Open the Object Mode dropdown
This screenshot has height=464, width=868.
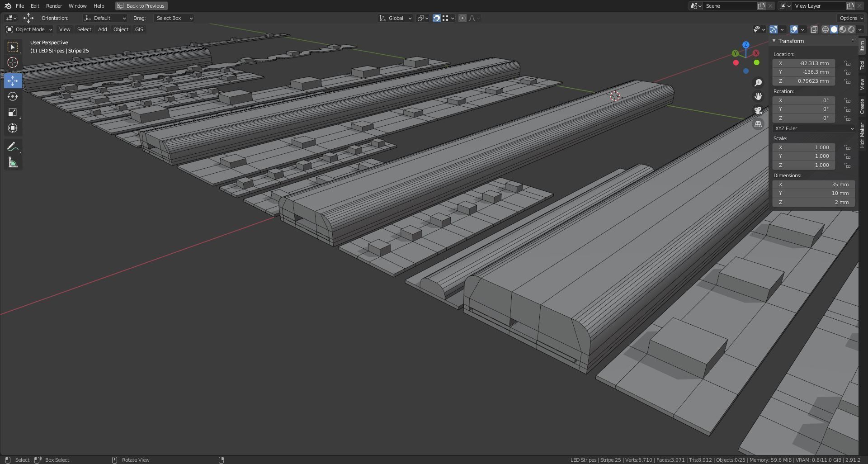[x=29, y=29]
